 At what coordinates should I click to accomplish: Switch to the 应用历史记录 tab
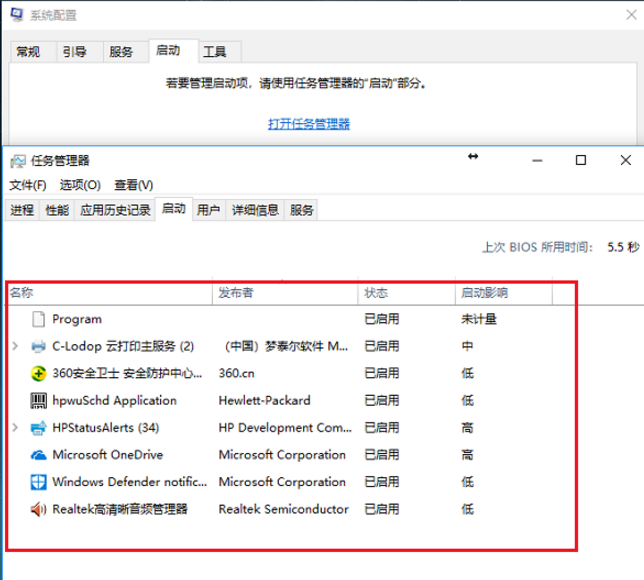coord(115,210)
